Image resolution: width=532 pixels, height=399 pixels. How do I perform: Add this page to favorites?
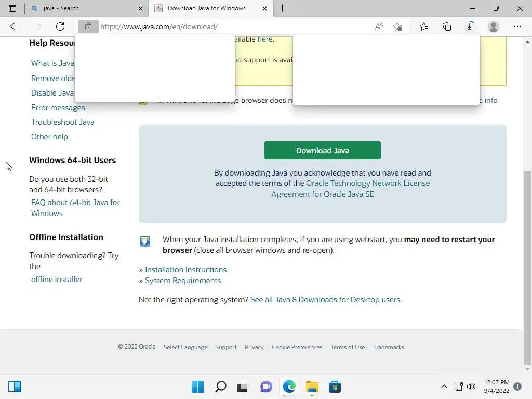click(397, 26)
